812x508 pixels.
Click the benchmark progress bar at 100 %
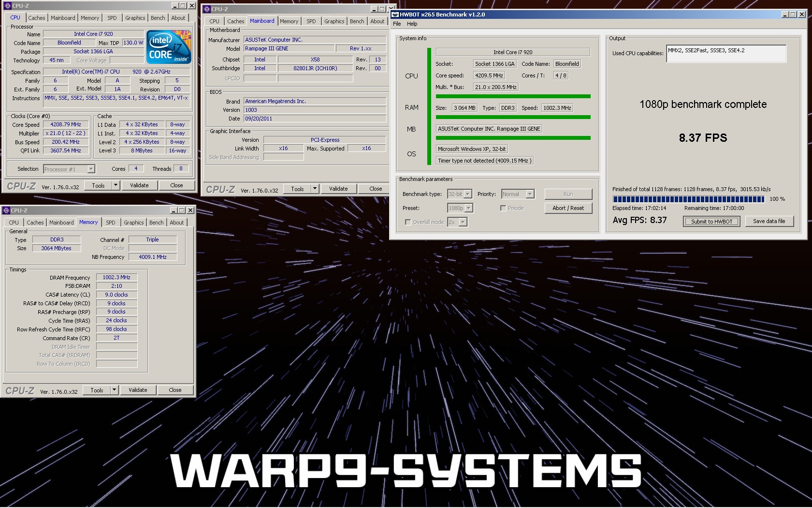[689, 199]
